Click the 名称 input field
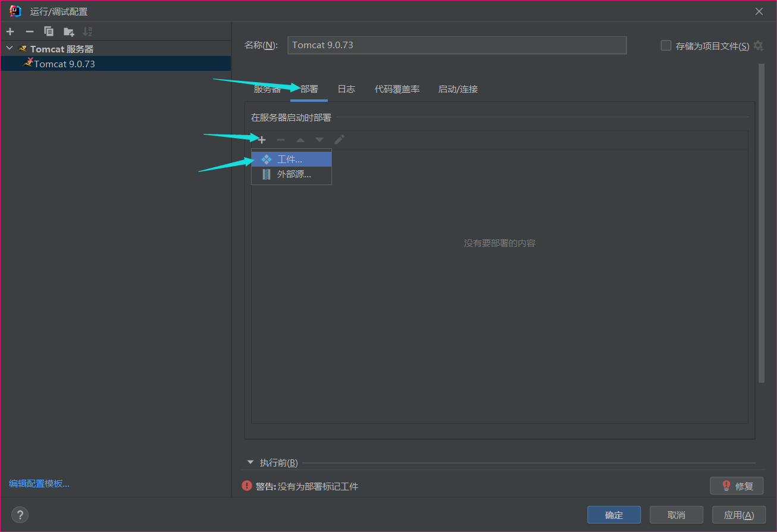 click(457, 45)
